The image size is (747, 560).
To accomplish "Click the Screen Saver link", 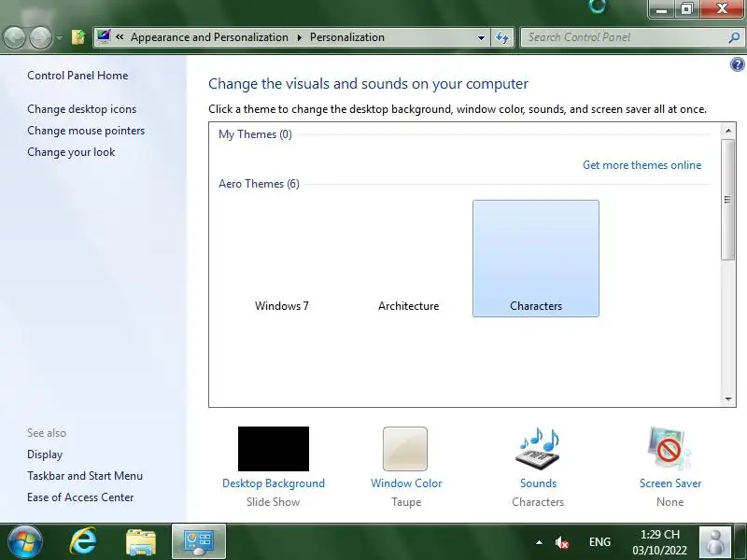I will point(670,483).
